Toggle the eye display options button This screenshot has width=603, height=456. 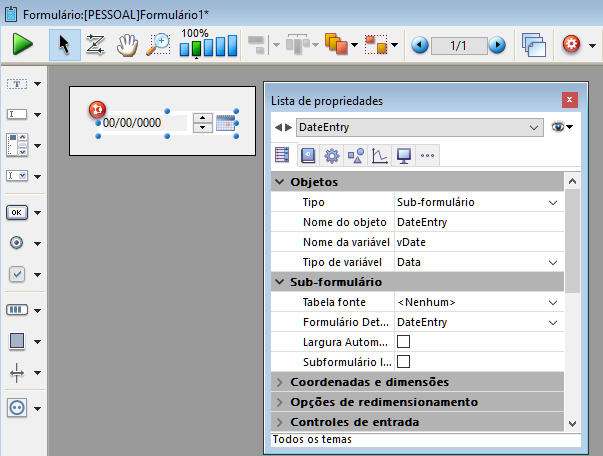[x=560, y=127]
